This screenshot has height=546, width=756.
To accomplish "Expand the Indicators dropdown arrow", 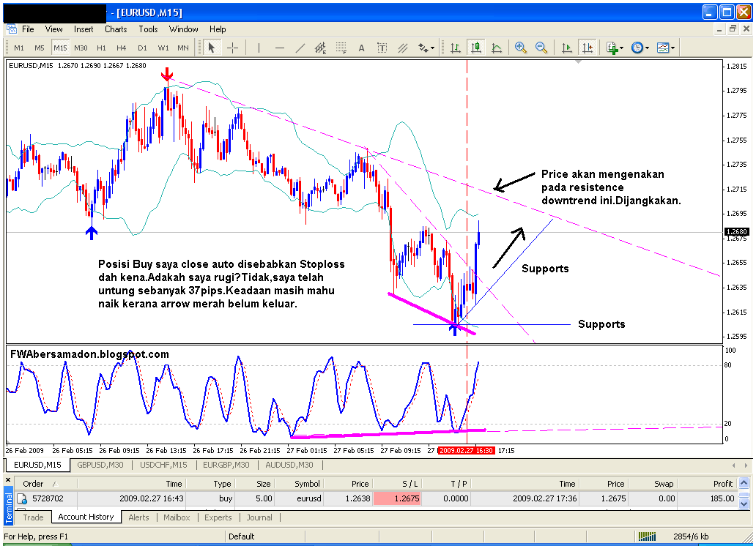I will tap(622, 48).
